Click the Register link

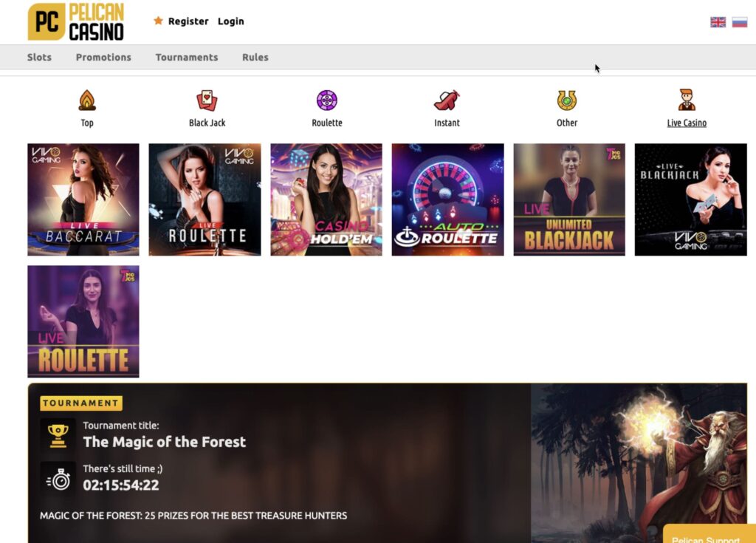click(188, 21)
